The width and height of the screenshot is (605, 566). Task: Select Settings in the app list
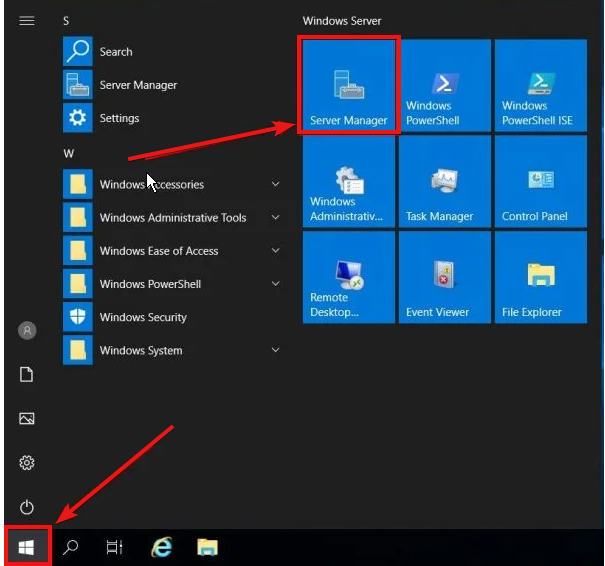pos(119,119)
